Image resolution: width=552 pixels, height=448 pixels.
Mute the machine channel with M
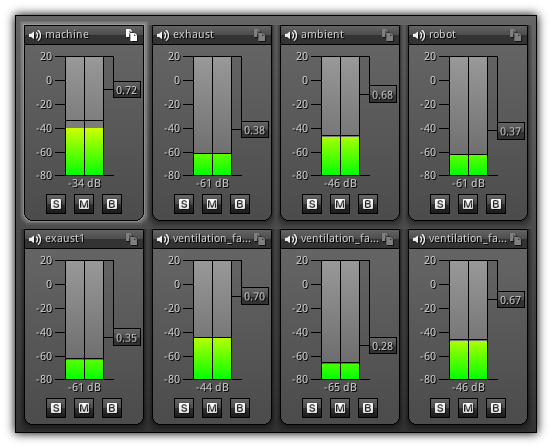coord(84,204)
